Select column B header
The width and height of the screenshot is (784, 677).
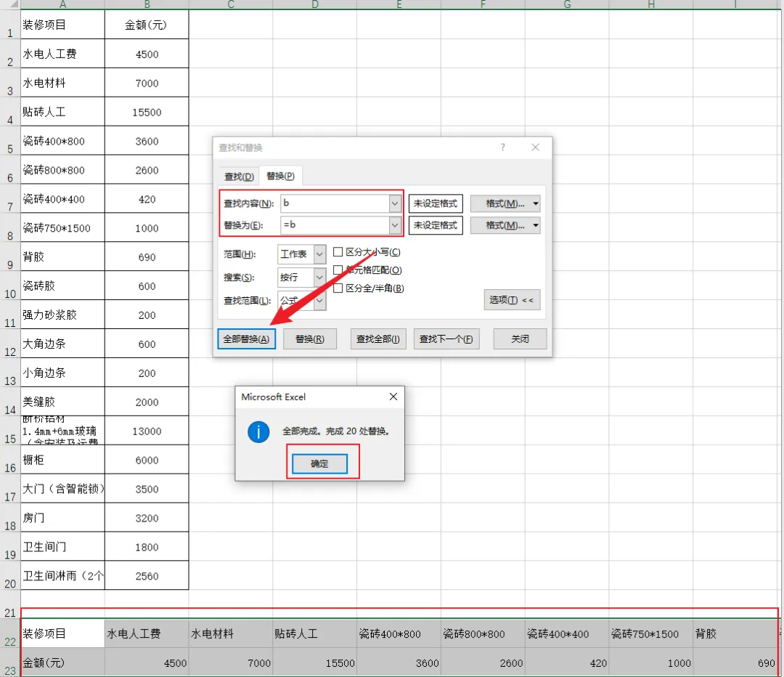(x=147, y=4)
